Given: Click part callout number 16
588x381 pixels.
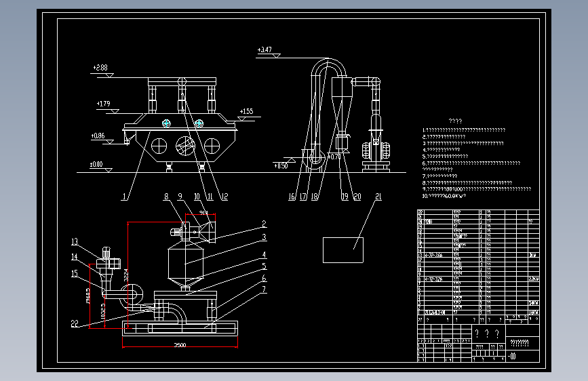Looking at the screenshot, I should [292, 197].
